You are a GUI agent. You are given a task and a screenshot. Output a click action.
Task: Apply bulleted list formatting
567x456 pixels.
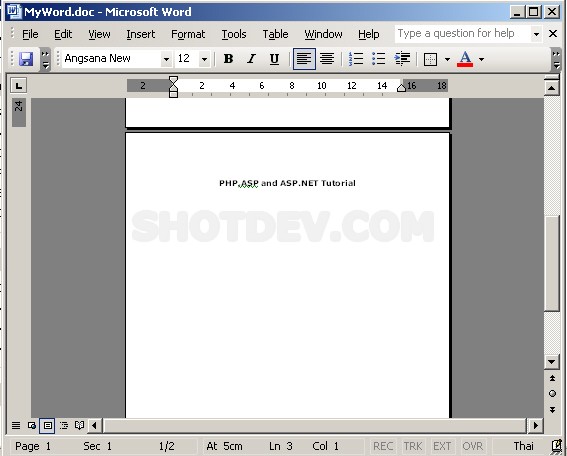click(379, 59)
